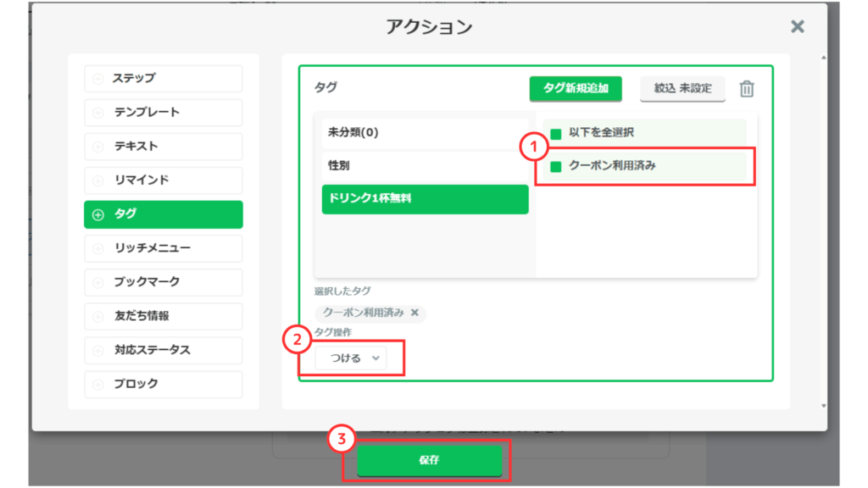Select the ドリンク1杯無料 tag folder

pyautogui.click(x=425, y=199)
